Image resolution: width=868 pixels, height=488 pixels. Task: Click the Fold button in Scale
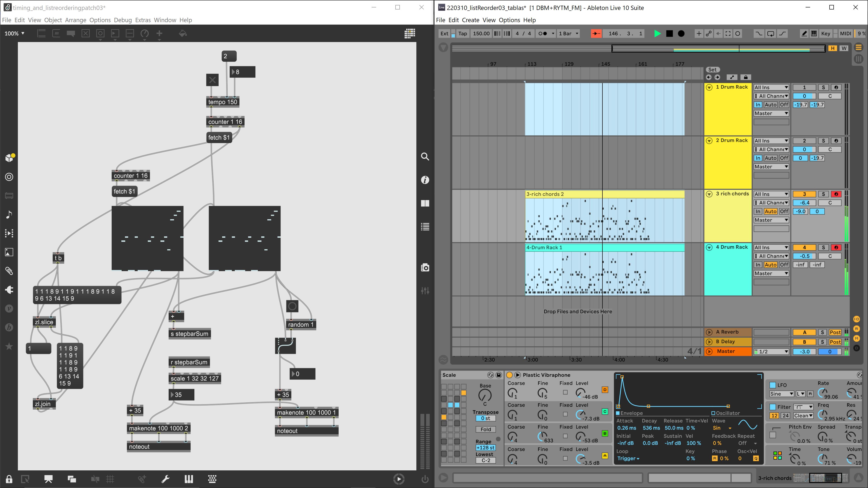[486, 429]
